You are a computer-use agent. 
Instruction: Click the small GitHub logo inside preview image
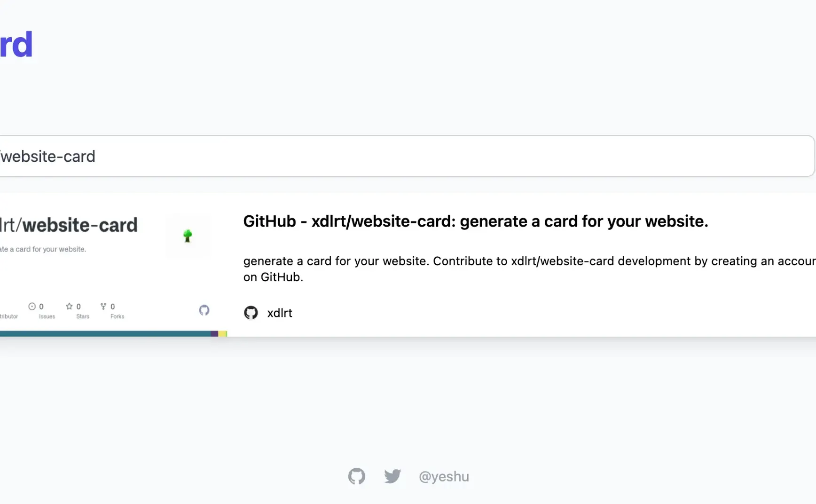click(x=204, y=310)
